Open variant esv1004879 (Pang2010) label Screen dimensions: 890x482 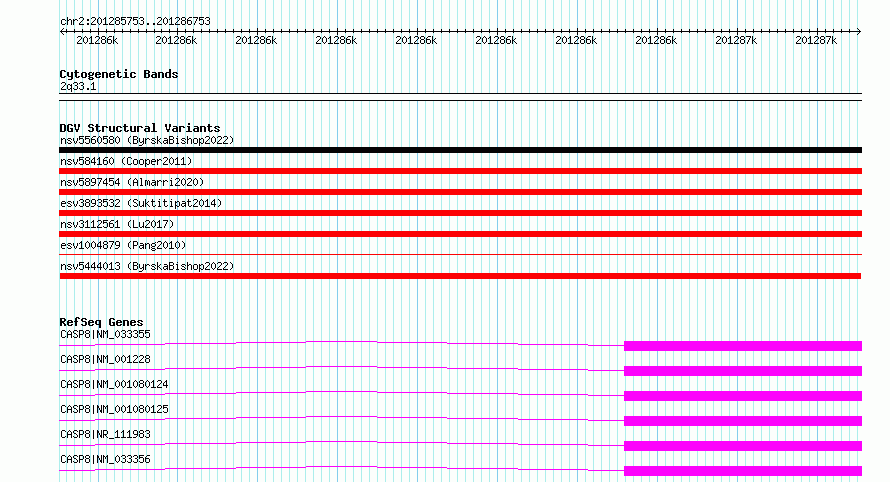(x=123, y=245)
